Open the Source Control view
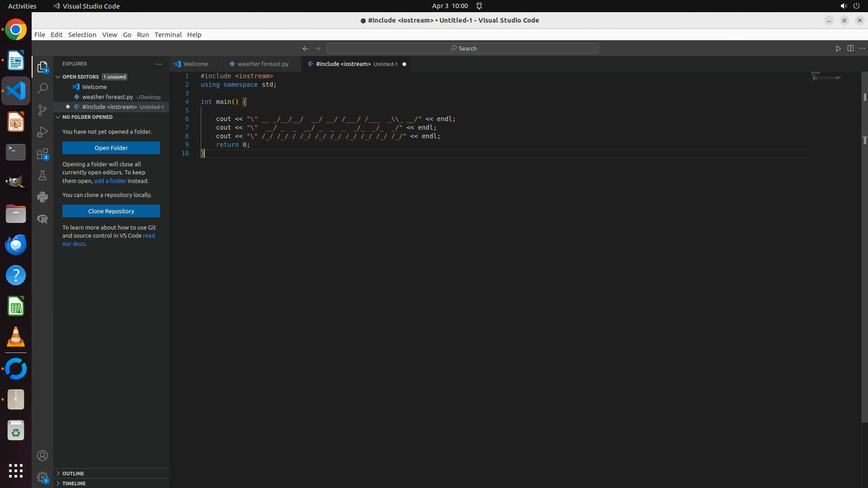868x488 pixels. point(42,110)
